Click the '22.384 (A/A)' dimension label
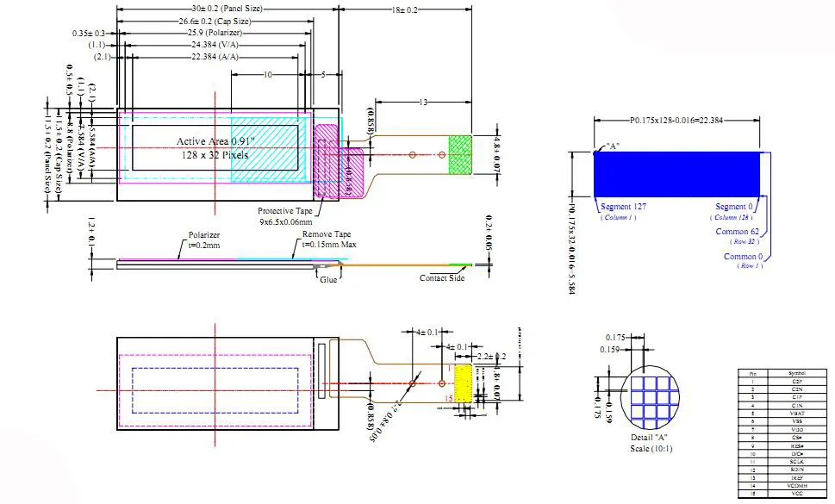This screenshot has width=835, height=504. coord(215,56)
